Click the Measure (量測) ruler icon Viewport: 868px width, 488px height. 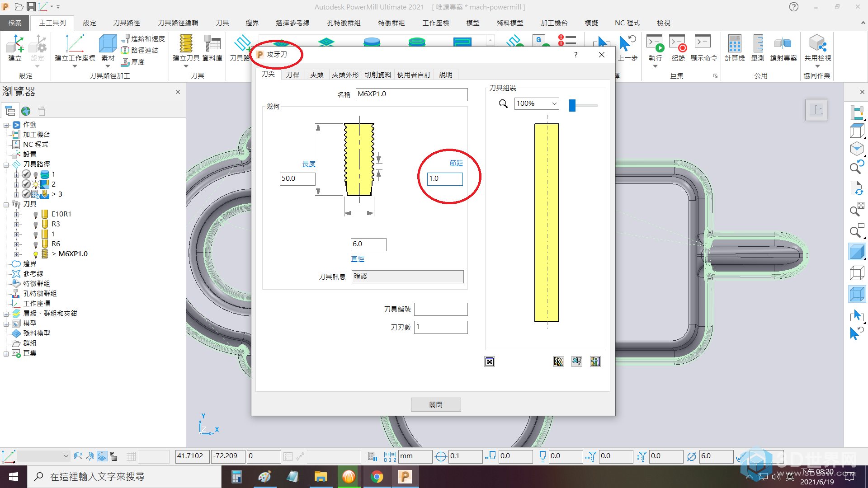(x=758, y=44)
